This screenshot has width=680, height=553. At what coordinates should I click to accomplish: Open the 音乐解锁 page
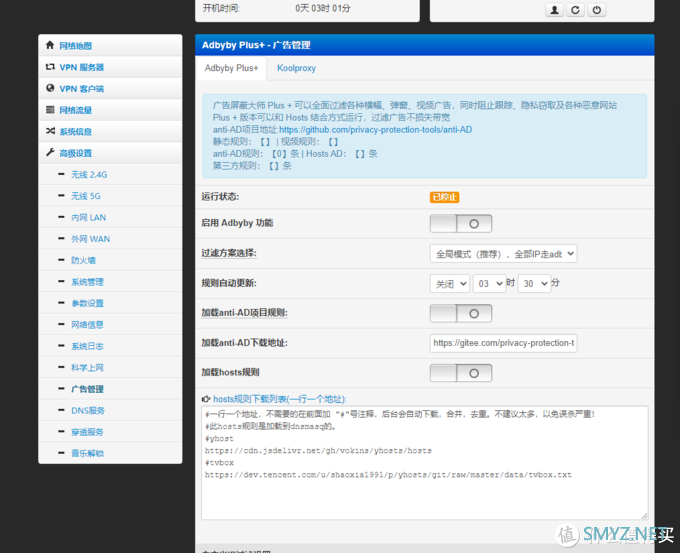point(87,454)
